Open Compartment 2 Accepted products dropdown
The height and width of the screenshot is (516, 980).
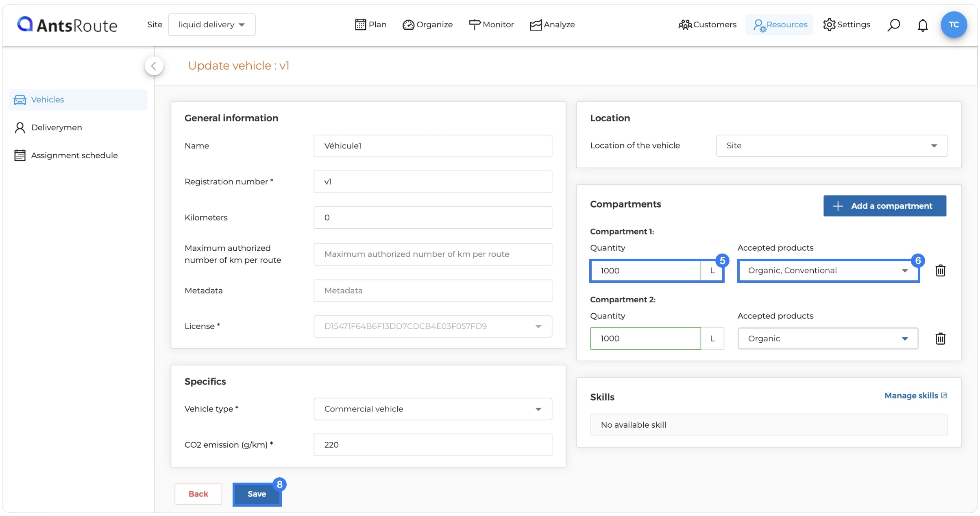828,339
